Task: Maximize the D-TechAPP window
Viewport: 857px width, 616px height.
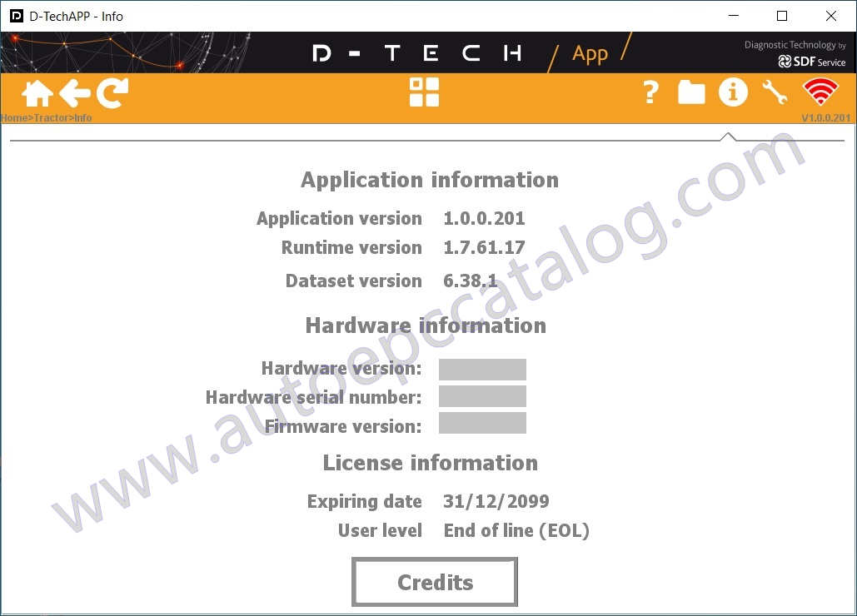Action: (x=781, y=16)
